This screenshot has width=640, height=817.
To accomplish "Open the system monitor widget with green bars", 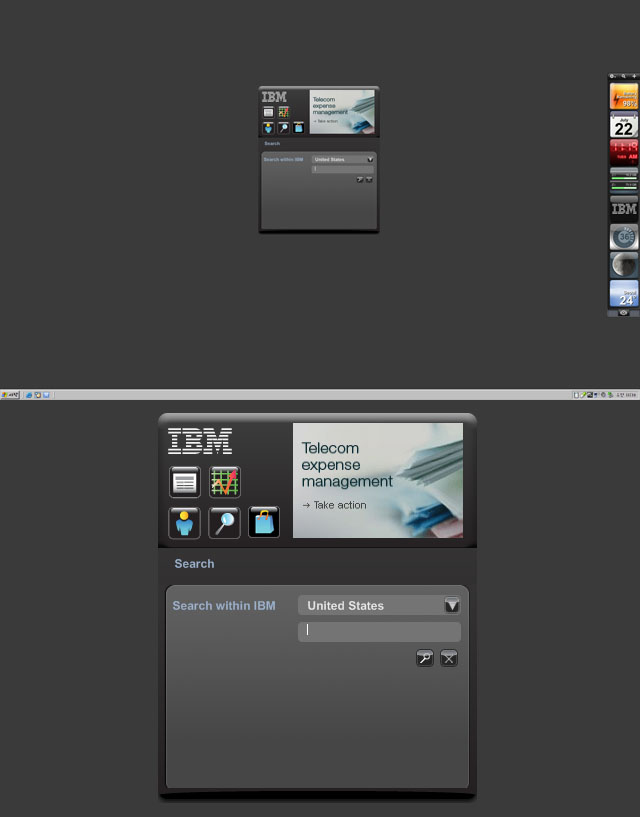I will coord(624,181).
